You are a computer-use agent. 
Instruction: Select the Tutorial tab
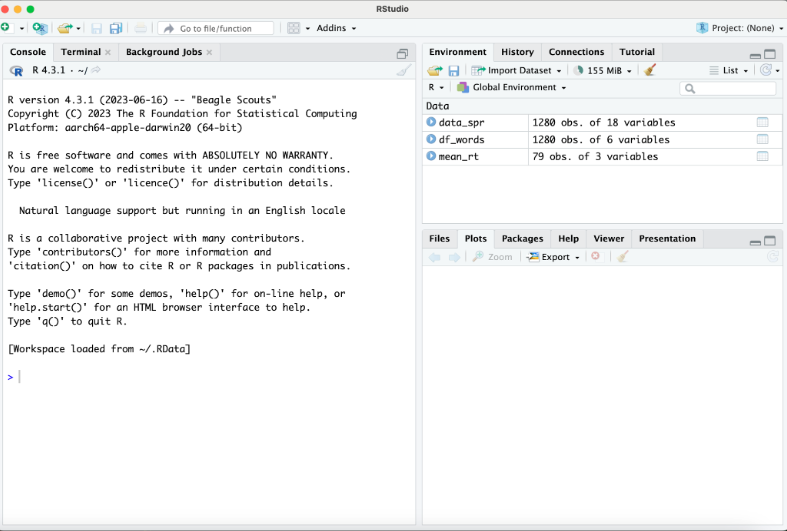pyautogui.click(x=637, y=52)
